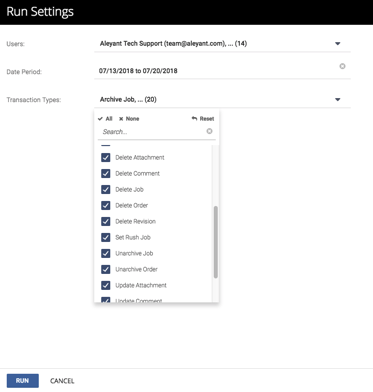This screenshot has height=392, width=373.
Task: Collapse the Transaction Types dropdown arrow
Action: [x=338, y=99]
